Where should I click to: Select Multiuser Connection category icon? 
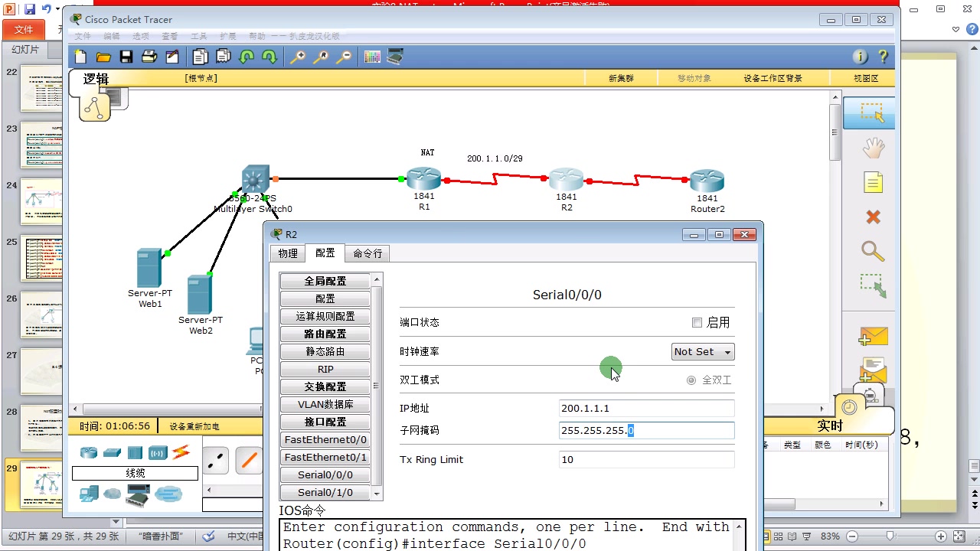[x=168, y=494]
